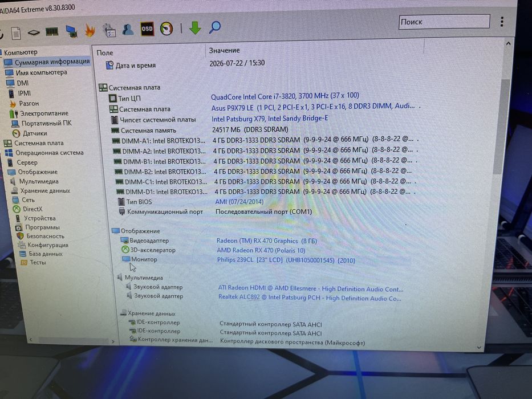This screenshot has height=399, width=532.
Task: Click the Значение column header
Action: [x=224, y=51]
